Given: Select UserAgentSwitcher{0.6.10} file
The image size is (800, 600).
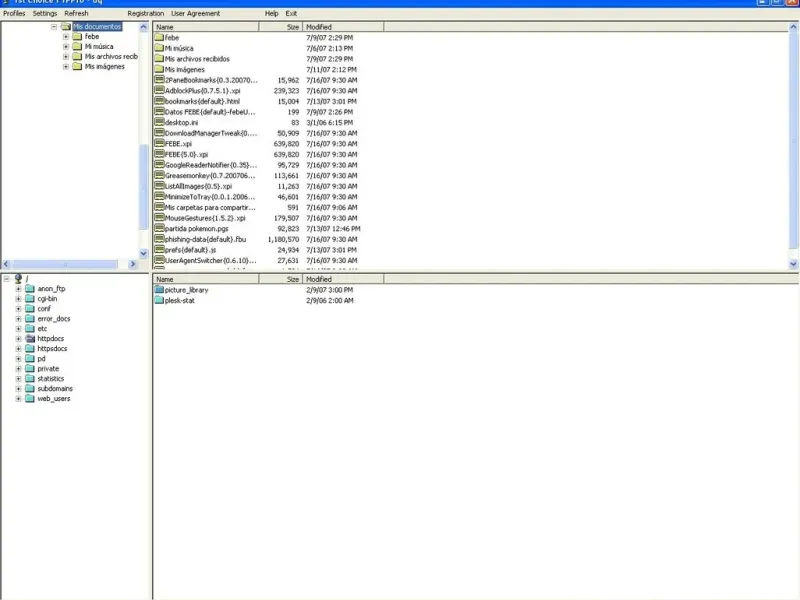Looking at the screenshot, I should coord(210,261).
